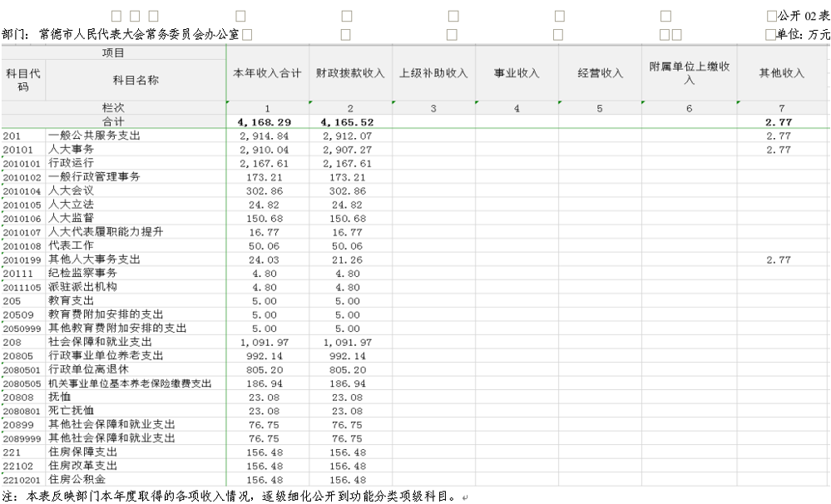This screenshot has width=831, height=504.
Task: Click the 其他收入 column header
Action: 782,73
